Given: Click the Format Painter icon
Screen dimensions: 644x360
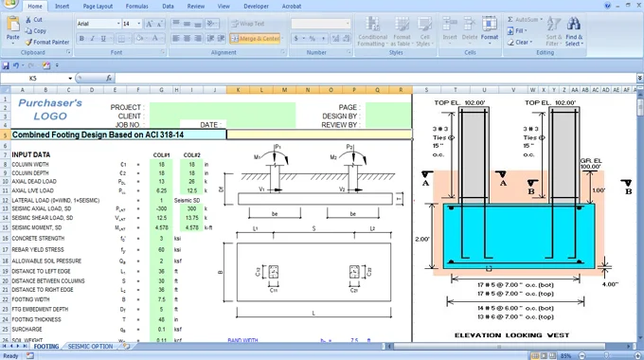Looking at the screenshot, I should pyautogui.click(x=28, y=42).
